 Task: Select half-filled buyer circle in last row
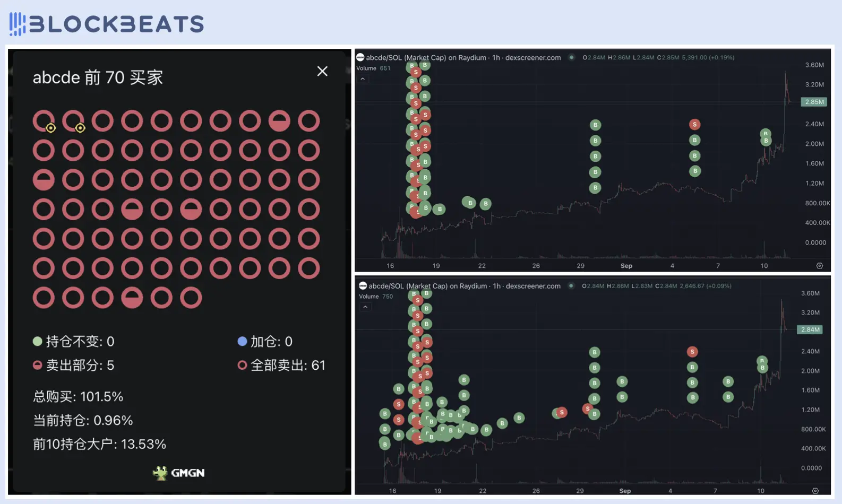tap(132, 298)
